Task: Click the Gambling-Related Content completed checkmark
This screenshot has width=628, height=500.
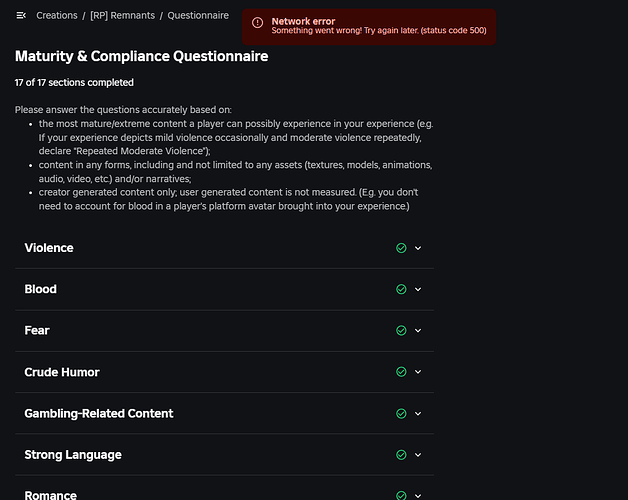Action: point(401,413)
